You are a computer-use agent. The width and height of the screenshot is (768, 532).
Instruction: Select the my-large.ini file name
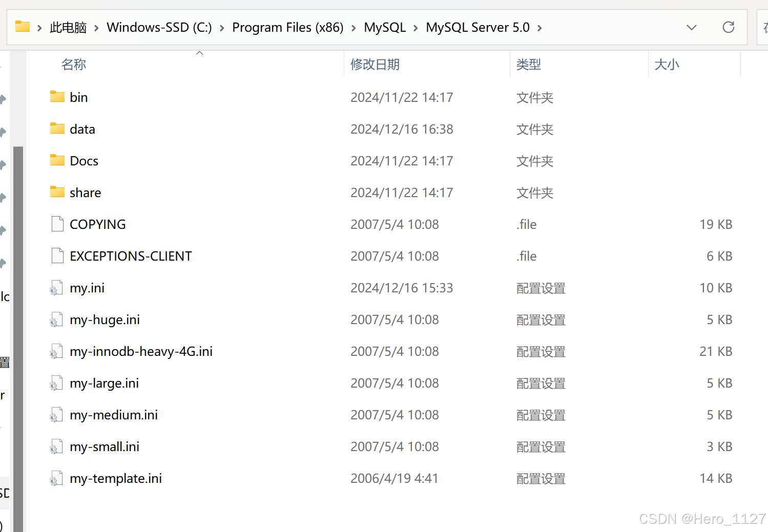coord(105,383)
